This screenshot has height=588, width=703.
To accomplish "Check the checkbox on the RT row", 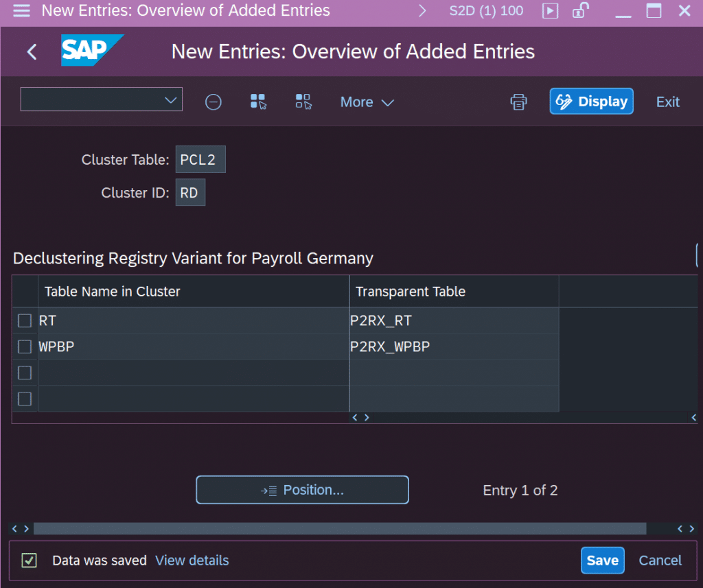I will [24, 320].
